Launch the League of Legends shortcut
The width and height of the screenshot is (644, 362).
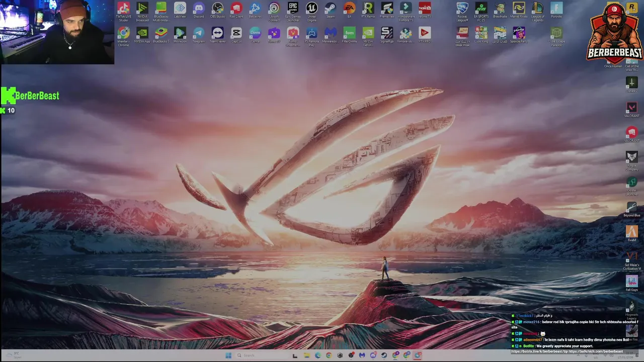tap(537, 12)
